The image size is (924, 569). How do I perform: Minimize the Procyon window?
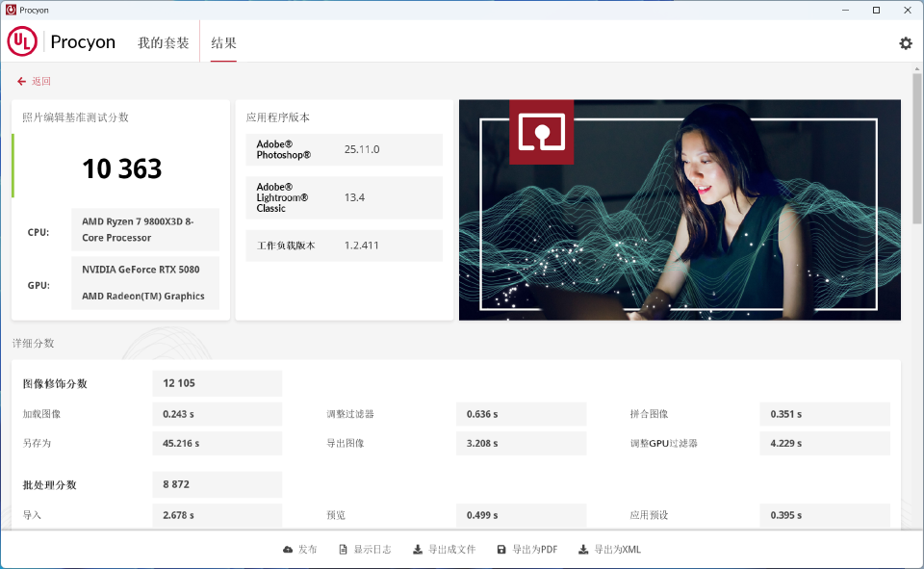tap(845, 10)
